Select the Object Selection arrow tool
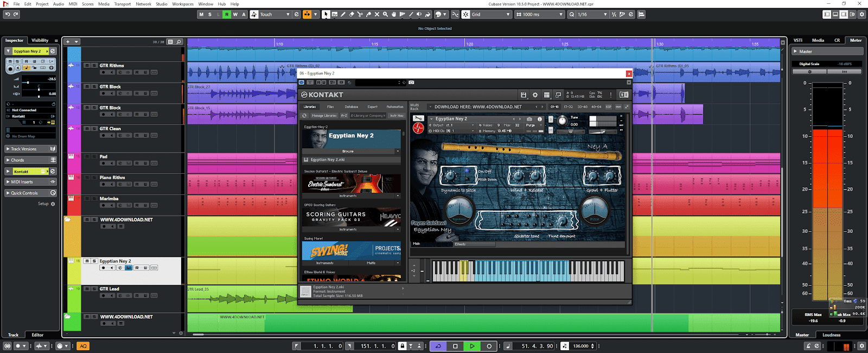 325,15
